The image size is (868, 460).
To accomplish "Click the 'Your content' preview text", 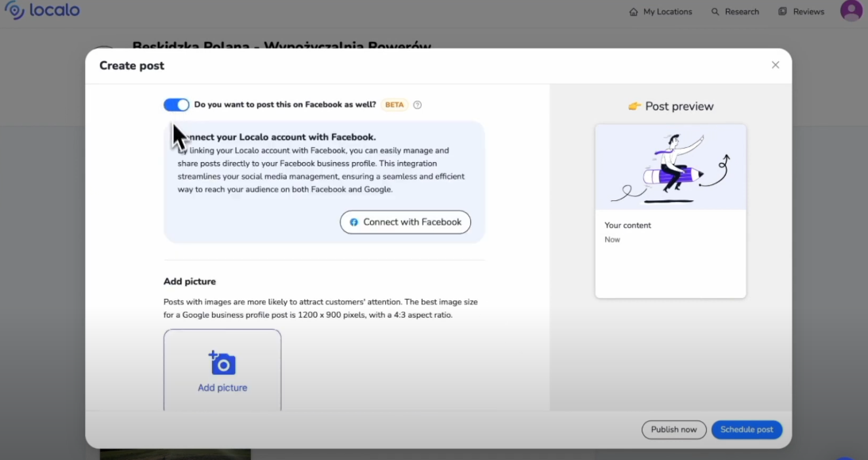I will click(627, 226).
